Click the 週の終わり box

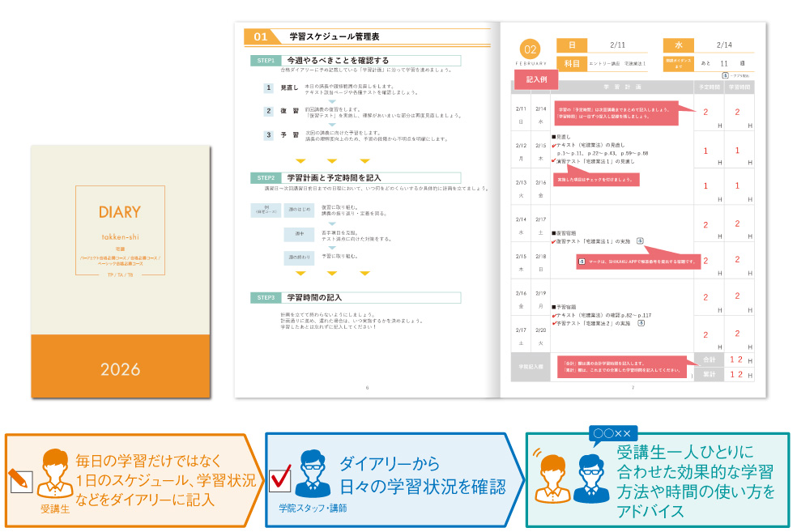coord(300,257)
